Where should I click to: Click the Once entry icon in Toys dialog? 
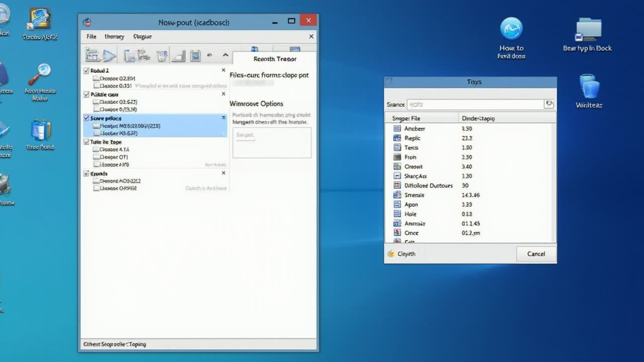point(397,233)
